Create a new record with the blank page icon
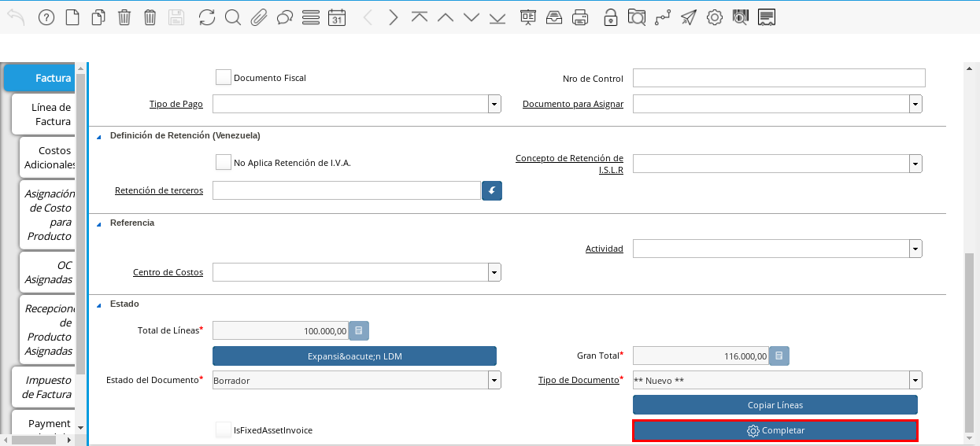The height and width of the screenshot is (446, 980). coord(72,17)
